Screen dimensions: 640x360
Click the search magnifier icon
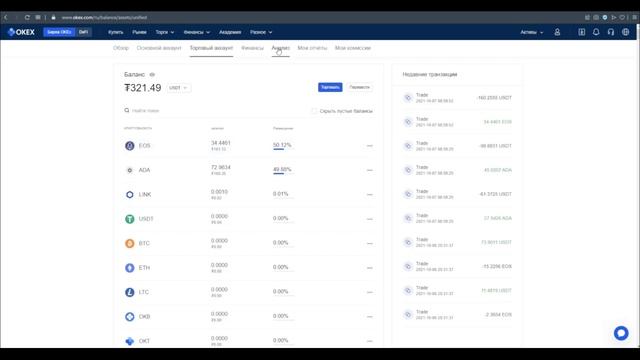(x=127, y=110)
